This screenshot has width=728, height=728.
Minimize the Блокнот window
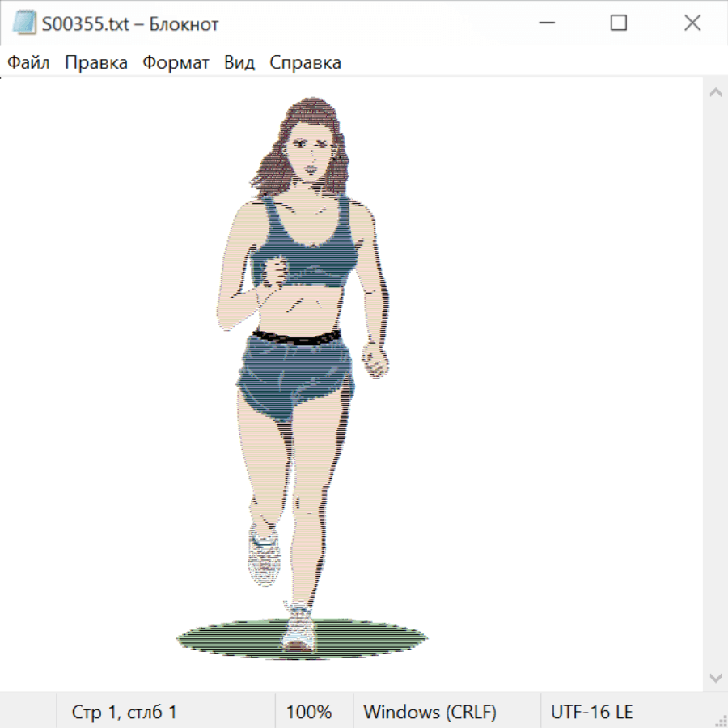point(544,23)
